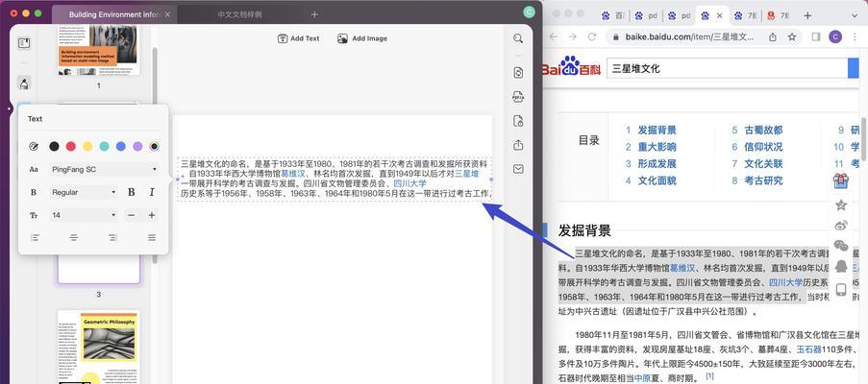Bookmark this page with the star icon
The height and width of the screenshot is (384, 868).
(x=792, y=37)
